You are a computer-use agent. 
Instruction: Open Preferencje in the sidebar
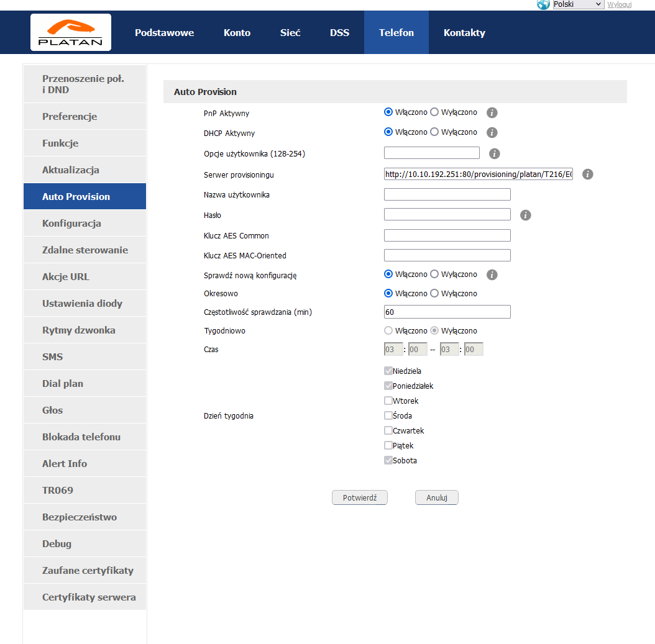(85, 117)
